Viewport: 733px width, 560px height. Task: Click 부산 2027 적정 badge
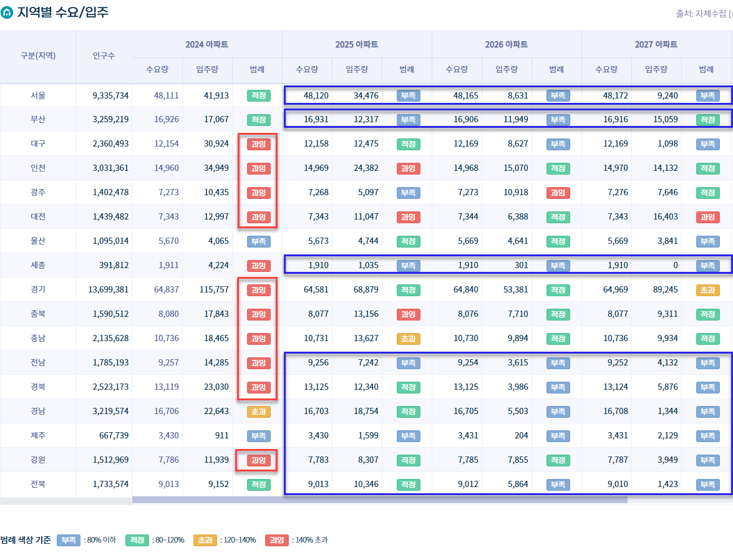[708, 120]
